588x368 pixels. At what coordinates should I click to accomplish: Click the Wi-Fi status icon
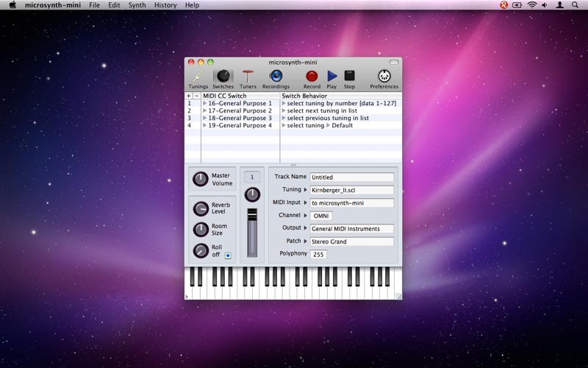pos(531,5)
